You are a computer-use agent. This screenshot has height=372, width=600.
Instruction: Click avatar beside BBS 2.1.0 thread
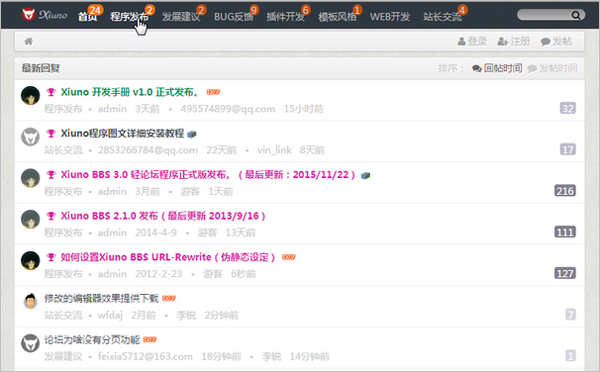pos(30,219)
